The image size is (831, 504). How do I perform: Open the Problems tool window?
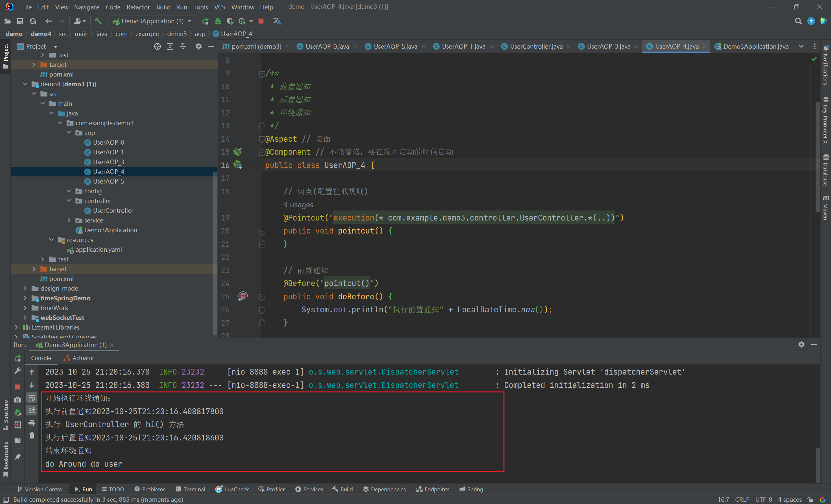point(150,489)
